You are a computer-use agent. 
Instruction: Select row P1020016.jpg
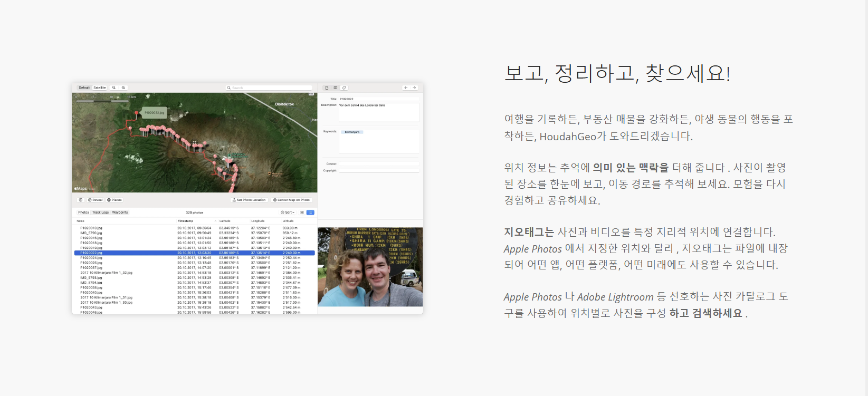195,238
